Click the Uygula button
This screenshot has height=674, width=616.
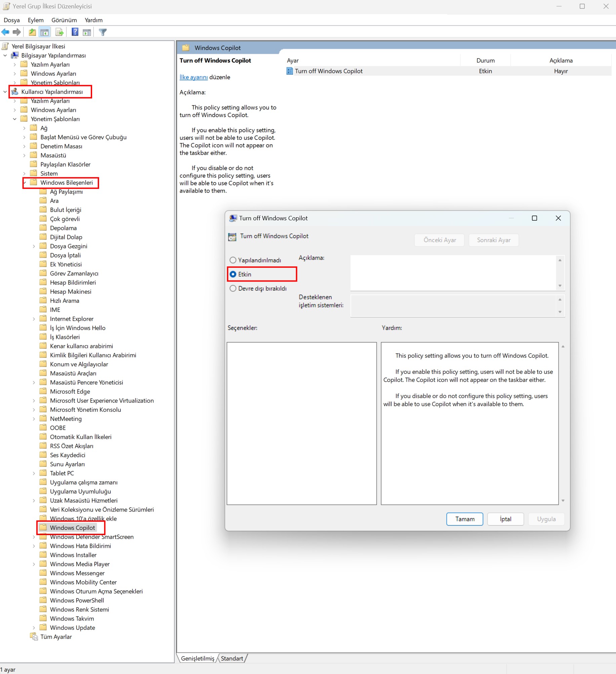pos(546,519)
